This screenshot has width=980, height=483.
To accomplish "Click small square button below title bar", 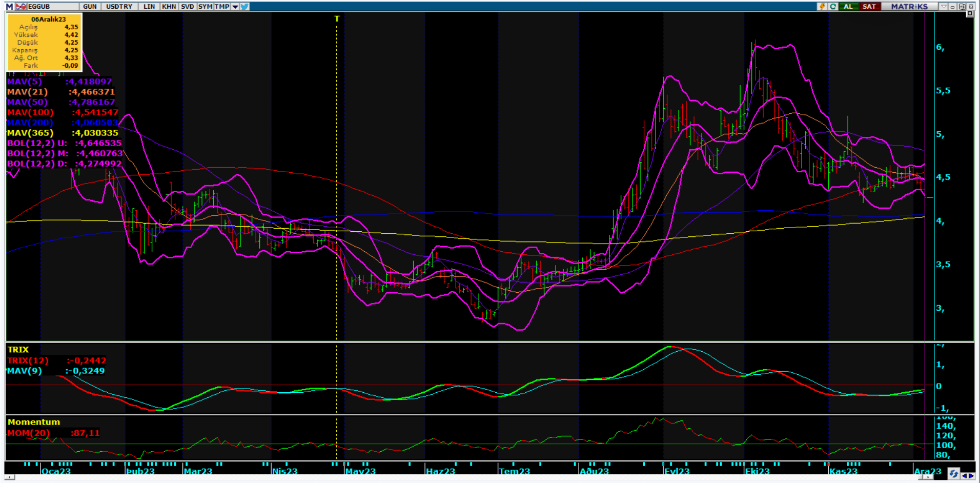I will coord(970,14).
